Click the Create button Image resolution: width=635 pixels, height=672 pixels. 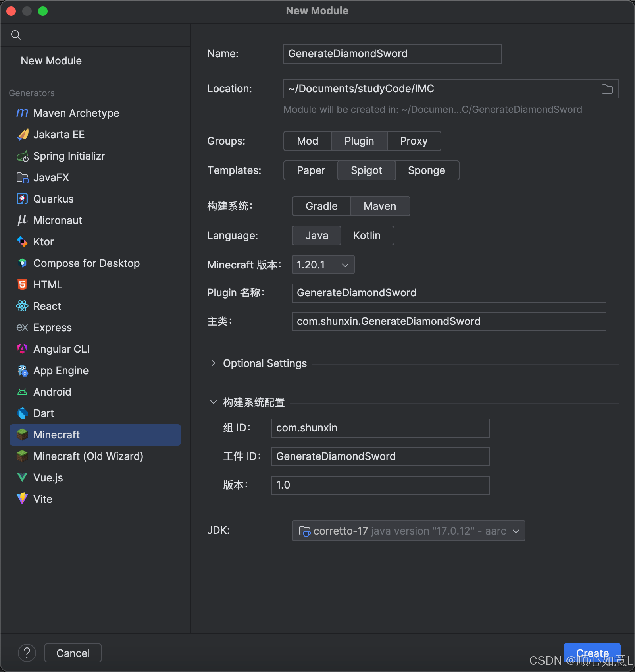(592, 653)
